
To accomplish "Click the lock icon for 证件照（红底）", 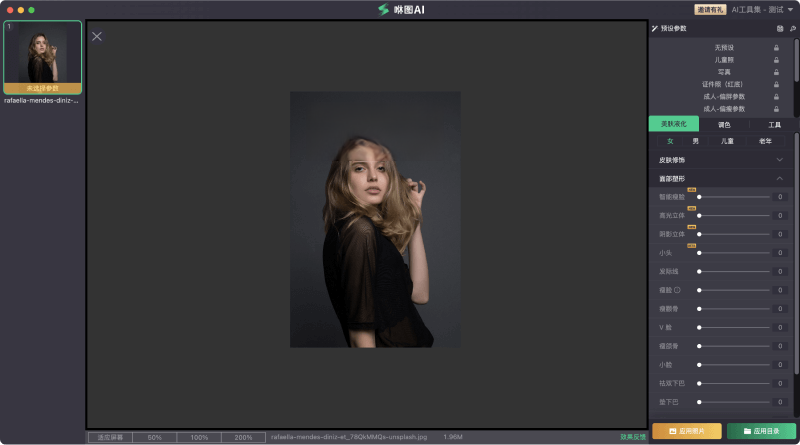I will click(777, 84).
